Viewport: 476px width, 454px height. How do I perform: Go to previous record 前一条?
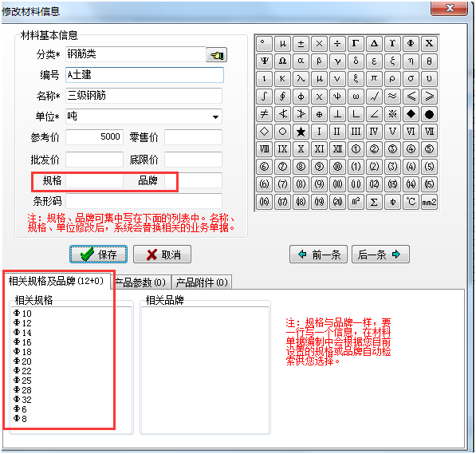[318, 254]
